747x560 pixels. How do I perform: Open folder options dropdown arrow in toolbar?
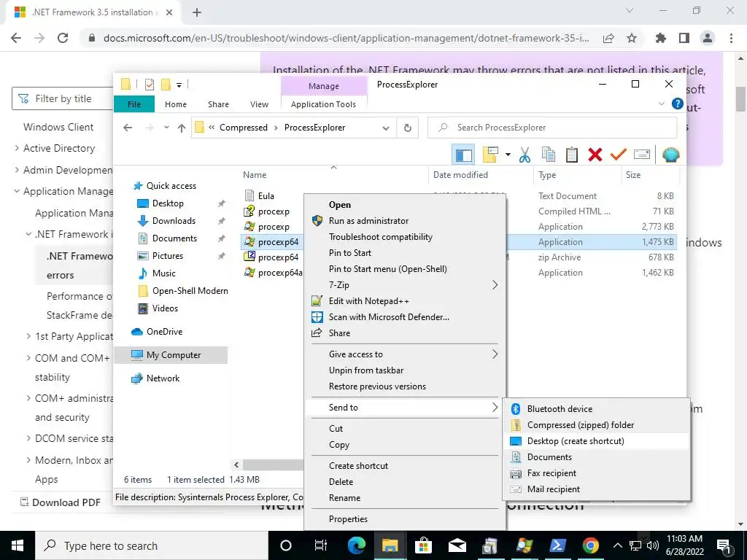coord(508,155)
